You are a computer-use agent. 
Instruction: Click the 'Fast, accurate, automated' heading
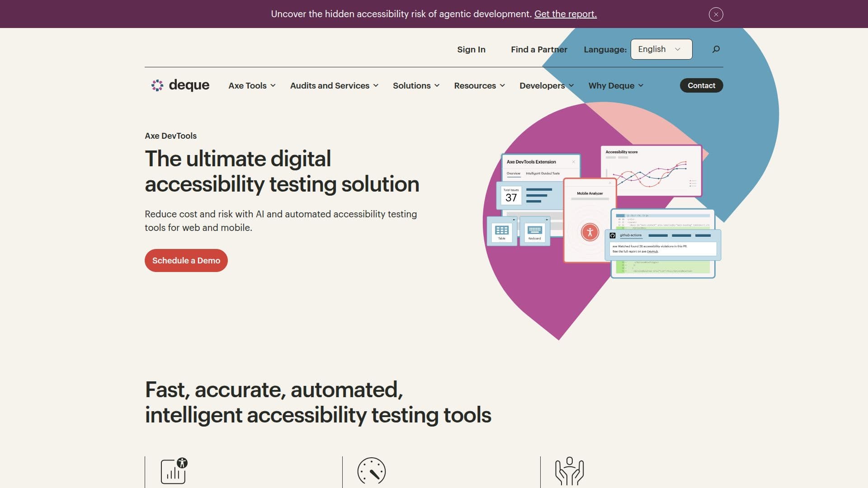click(x=318, y=402)
